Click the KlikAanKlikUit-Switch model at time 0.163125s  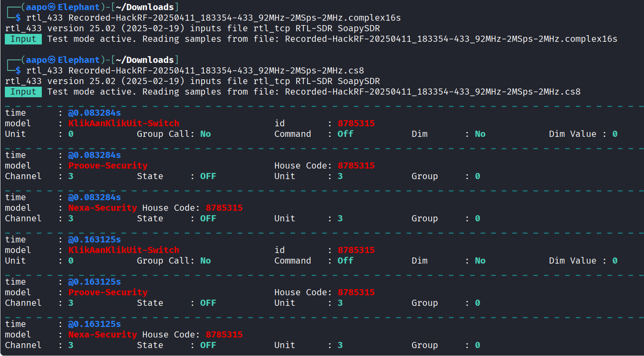coord(124,250)
